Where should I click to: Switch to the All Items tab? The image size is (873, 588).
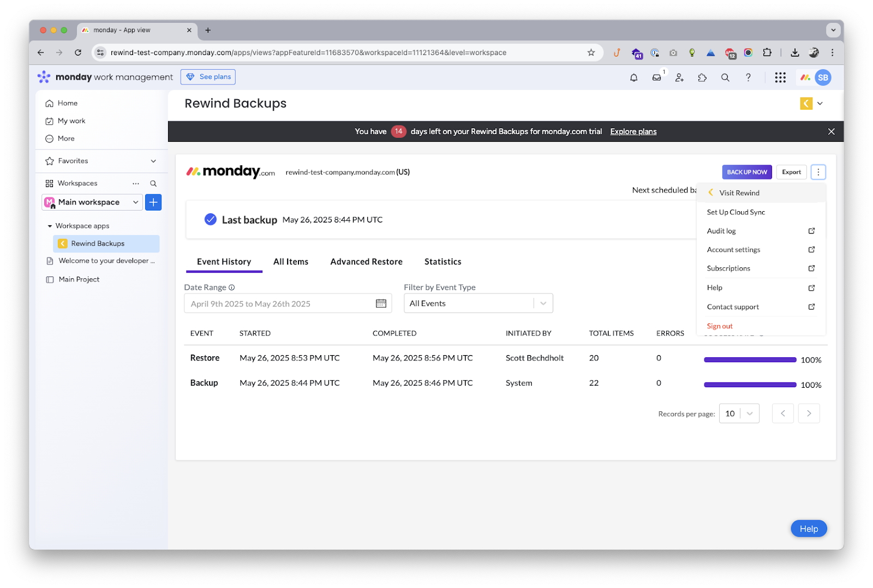click(291, 262)
